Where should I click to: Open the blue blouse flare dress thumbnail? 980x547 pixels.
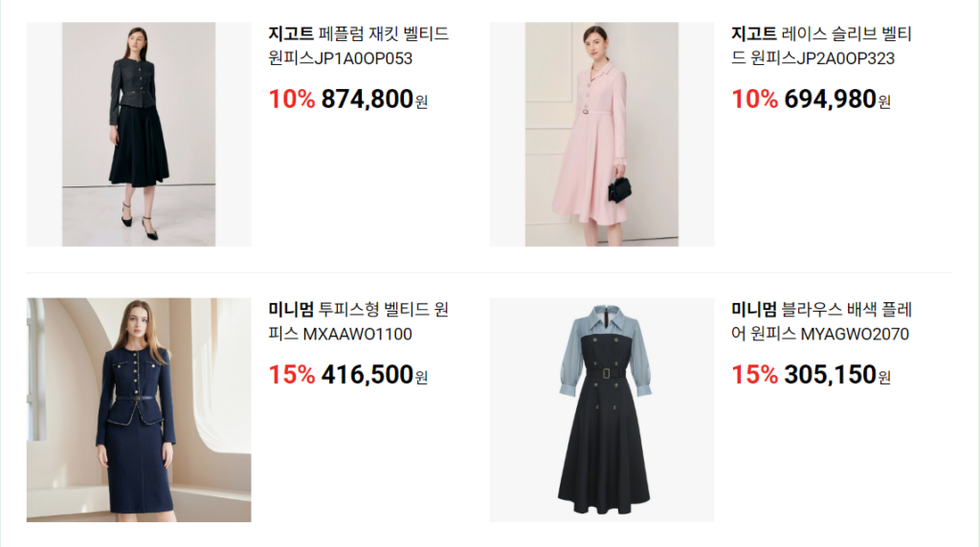coord(601,409)
